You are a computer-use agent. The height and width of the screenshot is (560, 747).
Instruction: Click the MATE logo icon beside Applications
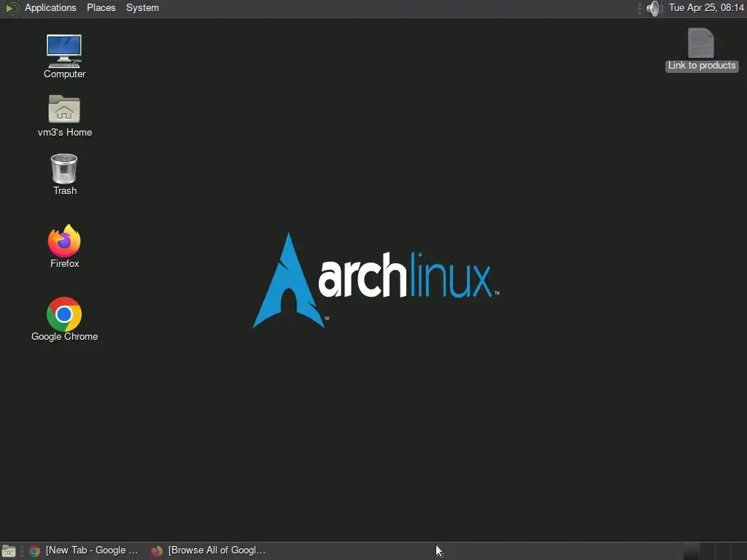(12, 8)
